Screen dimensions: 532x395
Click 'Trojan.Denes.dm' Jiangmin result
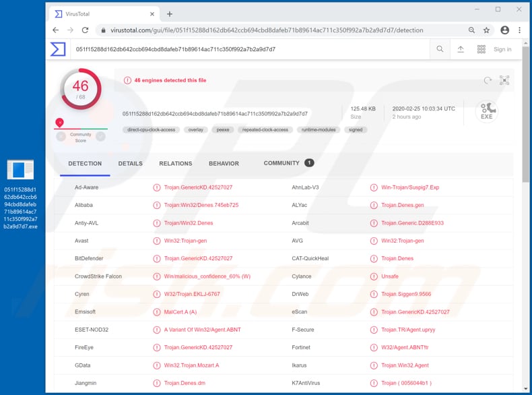[185, 383]
